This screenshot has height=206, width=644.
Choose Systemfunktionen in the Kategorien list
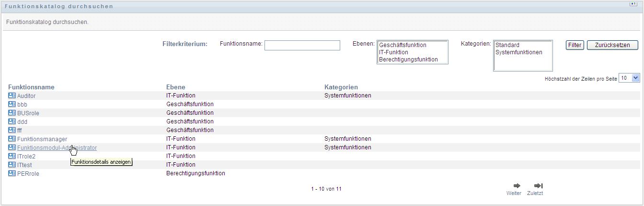tap(519, 52)
